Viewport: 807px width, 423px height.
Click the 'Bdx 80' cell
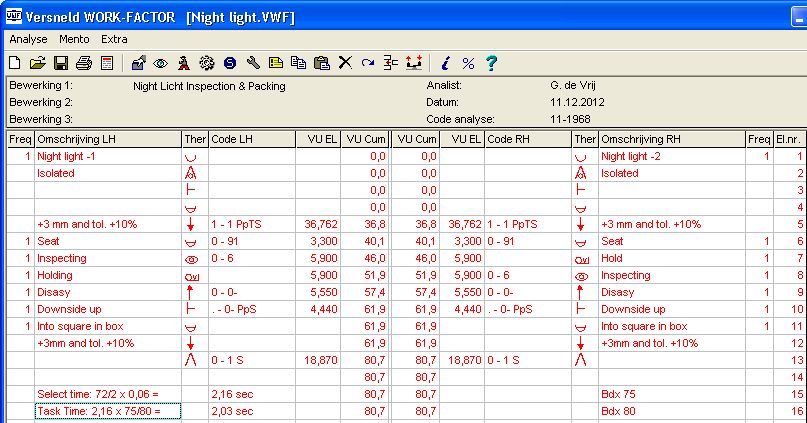point(672,411)
